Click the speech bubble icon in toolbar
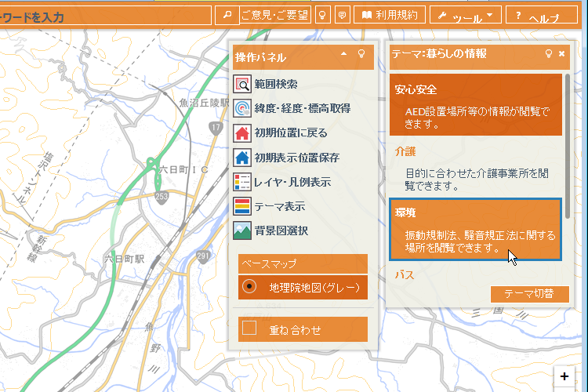This screenshot has width=588, height=392. coord(342,15)
